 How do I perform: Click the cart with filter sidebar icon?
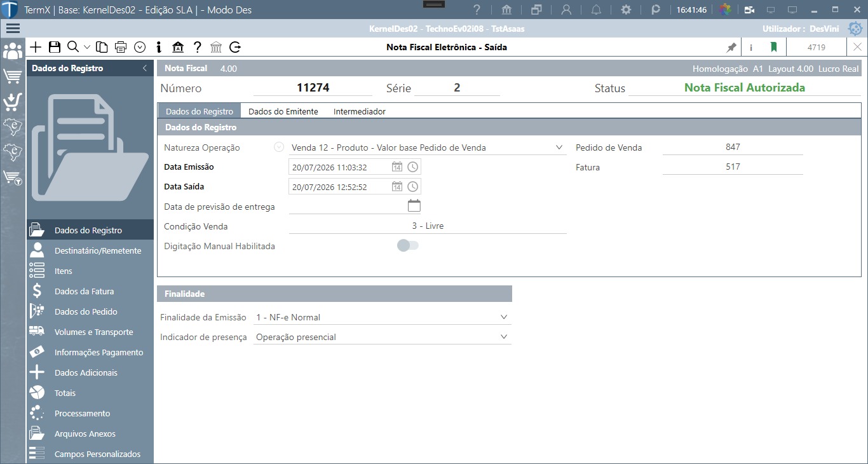tap(13, 178)
